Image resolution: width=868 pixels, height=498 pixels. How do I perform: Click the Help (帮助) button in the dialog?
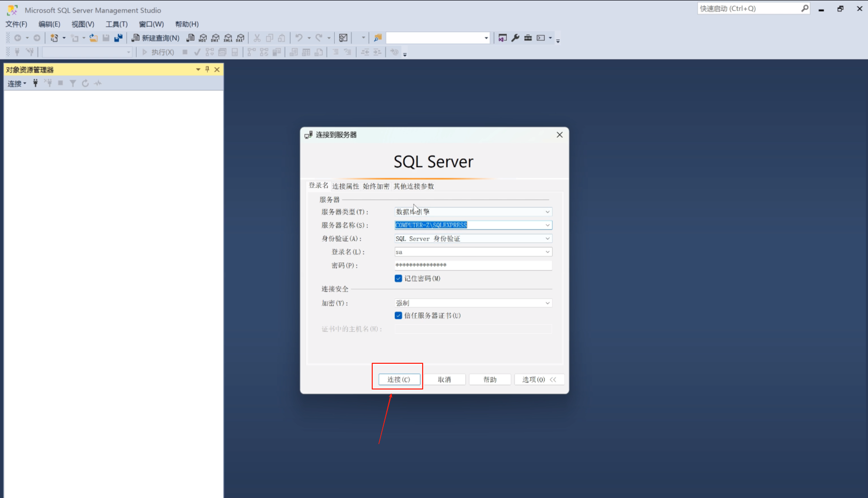point(490,379)
